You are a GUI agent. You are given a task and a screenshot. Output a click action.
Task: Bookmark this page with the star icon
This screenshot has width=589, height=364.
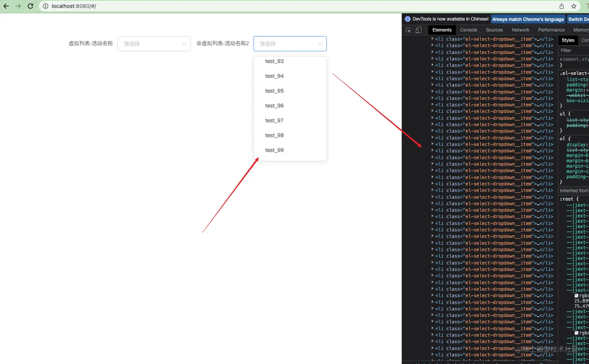click(x=574, y=6)
